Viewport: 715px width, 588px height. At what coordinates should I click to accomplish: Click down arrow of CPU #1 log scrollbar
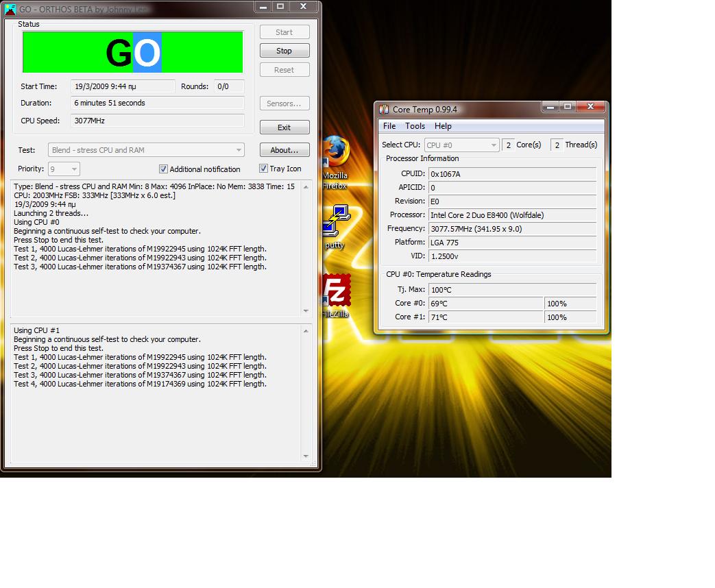pyautogui.click(x=306, y=456)
